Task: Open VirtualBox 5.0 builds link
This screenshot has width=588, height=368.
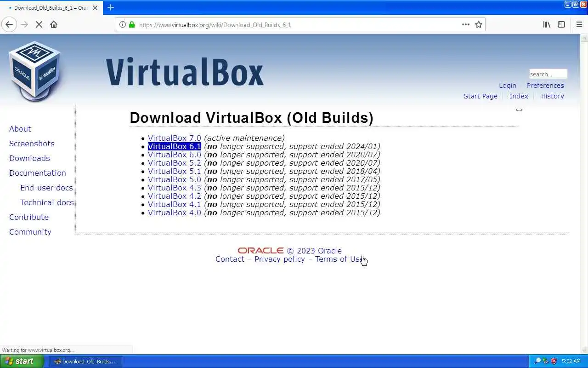Action: pos(175,179)
